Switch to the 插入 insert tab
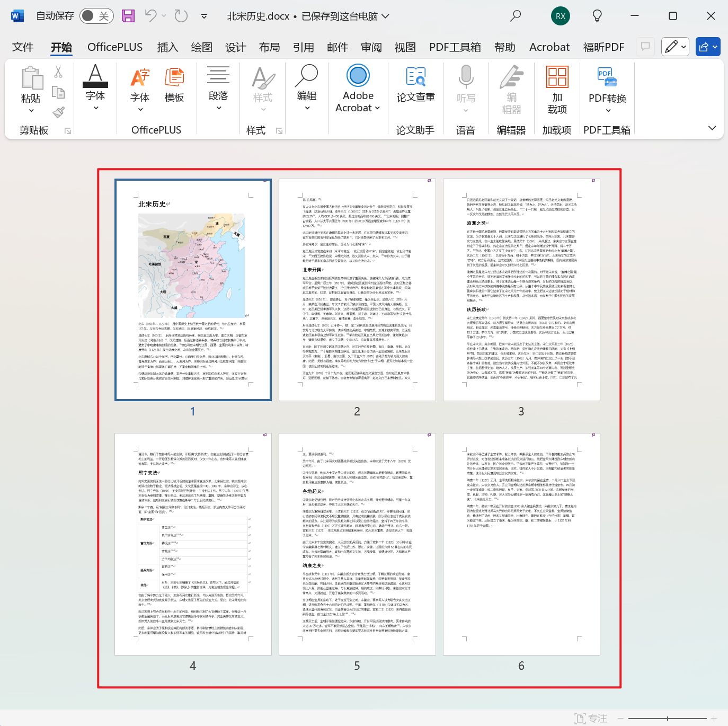The image size is (728, 726). (x=167, y=47)
